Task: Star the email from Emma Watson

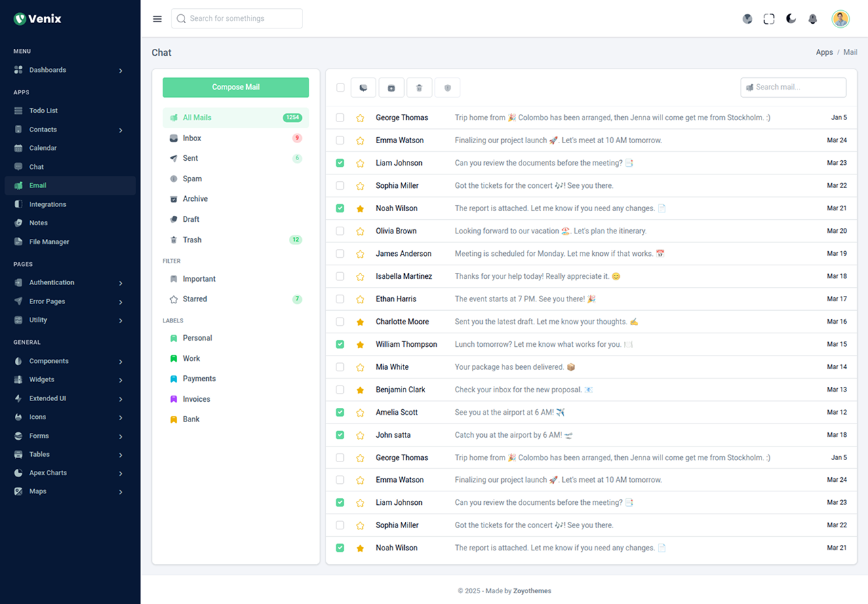Action: click(360, 140)
